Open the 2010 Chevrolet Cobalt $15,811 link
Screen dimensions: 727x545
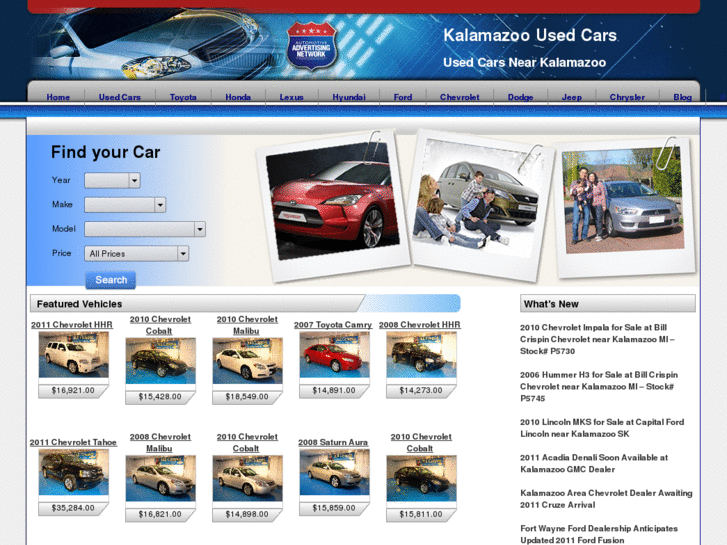[x=421, y=442]
